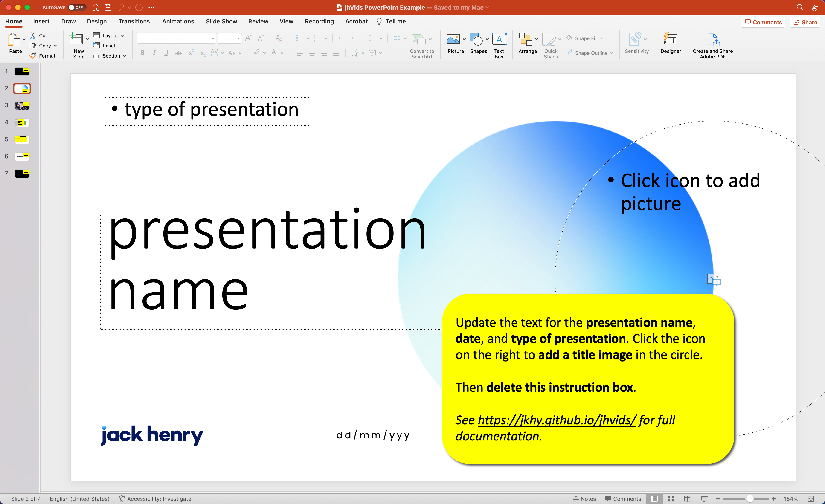Open the jkhy.github.io/jhvids link

pyautogui.click(x=556, y=420)
